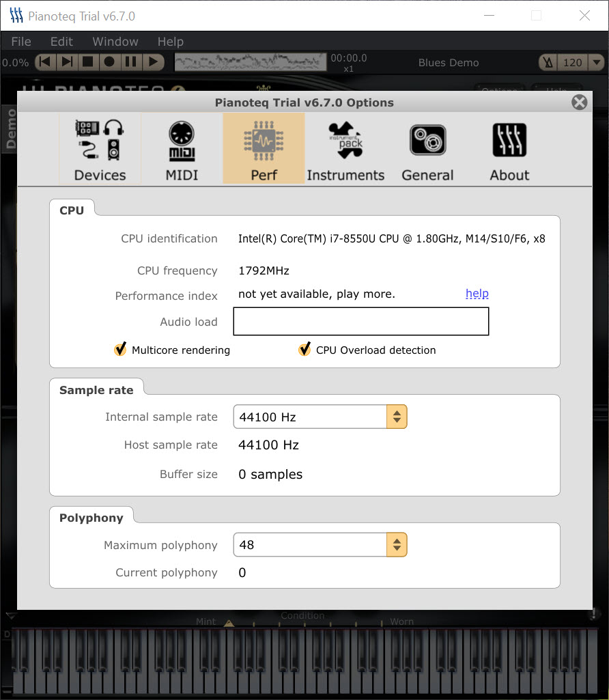Click the 00:00.0 playback time display
The width and height of the screenshot is (609, 700).
click(348, 58)
